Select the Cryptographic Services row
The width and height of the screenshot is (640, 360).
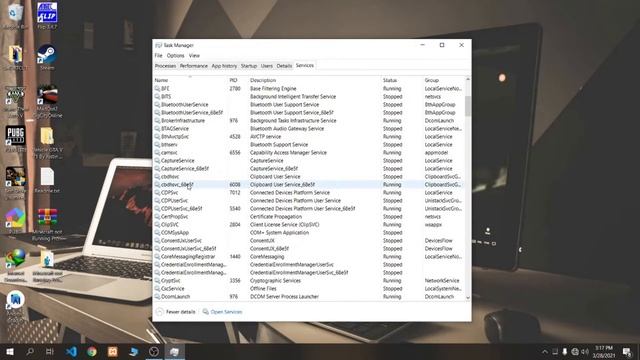point(309,280)
